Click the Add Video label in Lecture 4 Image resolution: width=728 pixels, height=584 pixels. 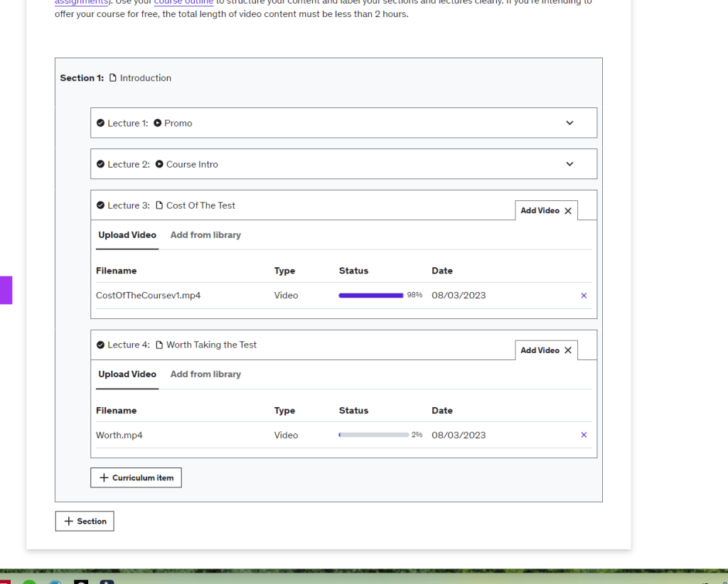coord(540,350)
